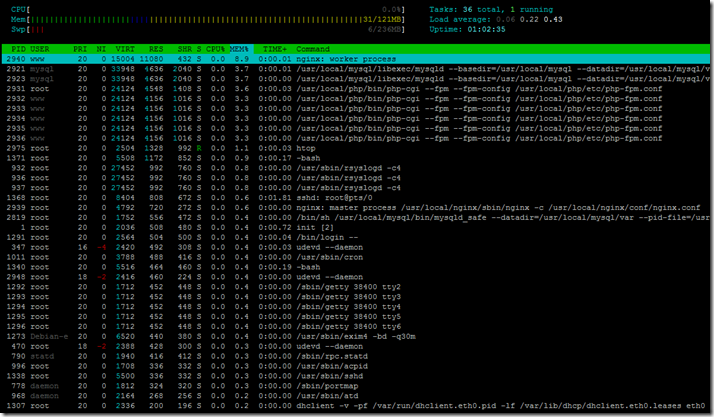Select the getty tty3 process row
Viewport: 714px width, 417px height.
pos(356,297)
